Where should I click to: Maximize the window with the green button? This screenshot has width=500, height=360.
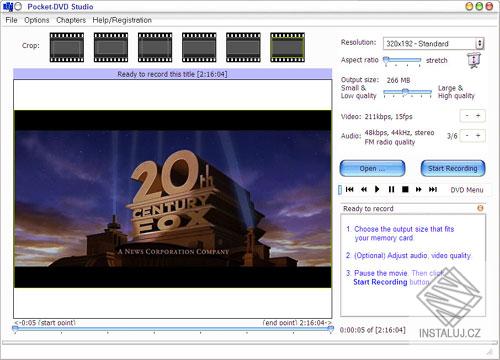[x=479, y=6]
